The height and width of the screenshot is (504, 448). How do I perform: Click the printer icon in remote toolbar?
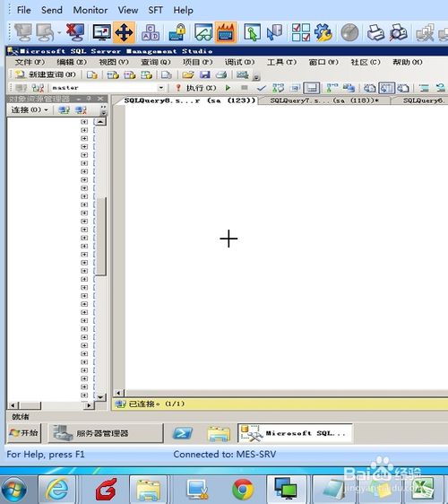point(375,32)
